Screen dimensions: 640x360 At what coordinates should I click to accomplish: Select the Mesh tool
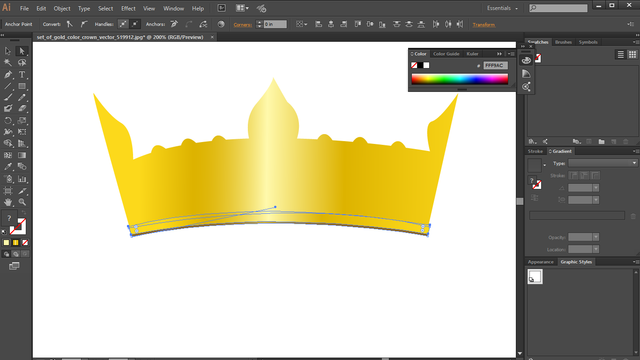point(8,156)
